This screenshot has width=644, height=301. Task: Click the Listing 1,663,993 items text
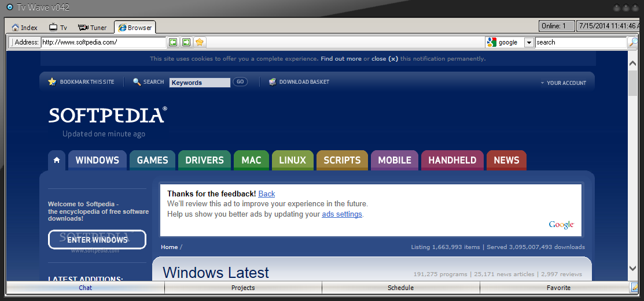tap(446, 247)
